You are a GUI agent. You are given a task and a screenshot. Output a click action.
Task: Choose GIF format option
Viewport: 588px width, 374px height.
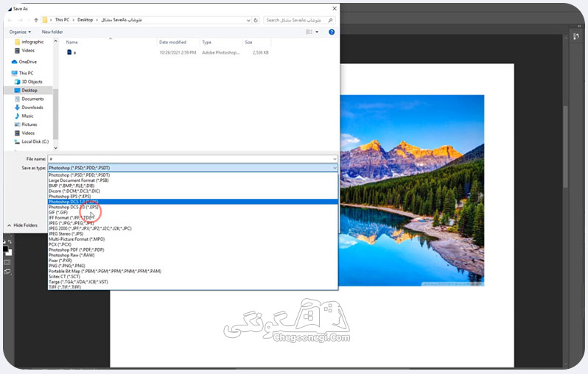193,213
